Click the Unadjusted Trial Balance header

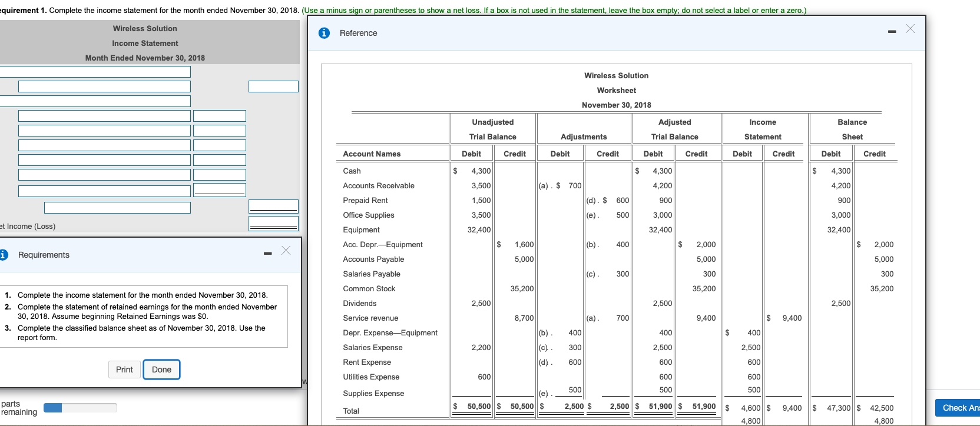[x=493, y=129]
